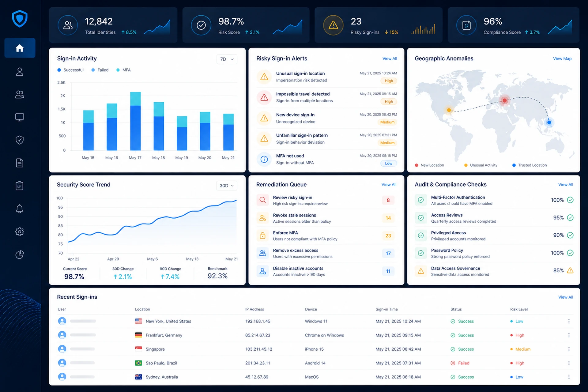
Task: Toggle the Failed legend series
Action: pyautogui.click(x=100, y=70)
